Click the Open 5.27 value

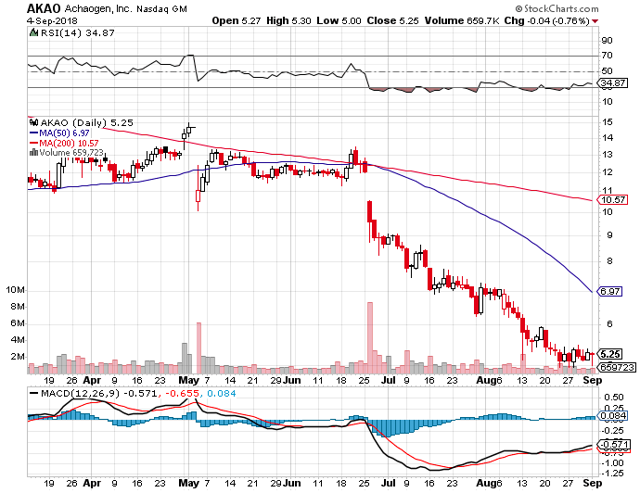236,21
